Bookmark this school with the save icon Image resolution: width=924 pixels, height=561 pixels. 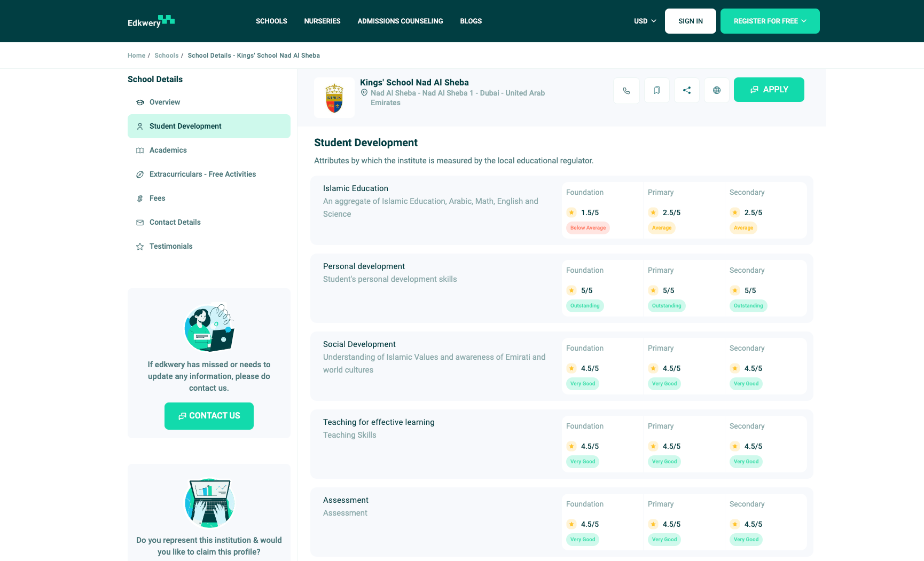click(656, 90)
